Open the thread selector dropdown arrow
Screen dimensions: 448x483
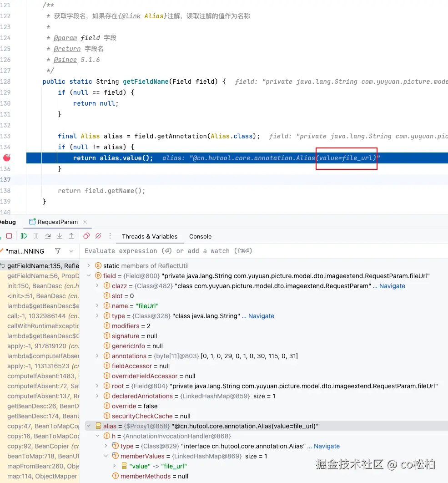point(71,251)
